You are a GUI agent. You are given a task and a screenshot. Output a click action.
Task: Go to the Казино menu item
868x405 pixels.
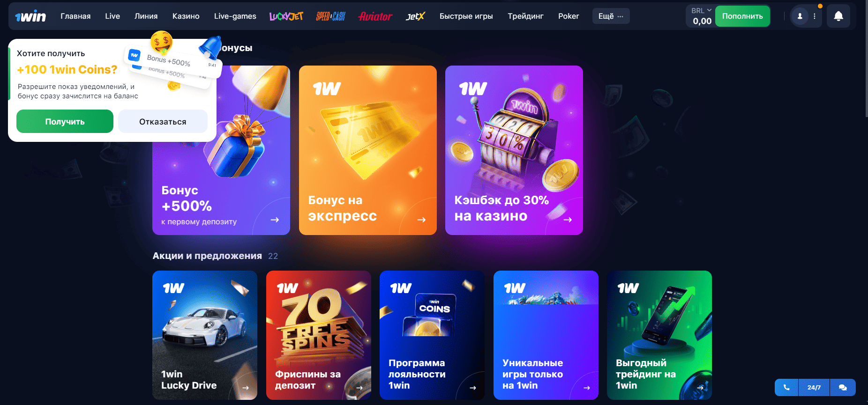(186, 16)
